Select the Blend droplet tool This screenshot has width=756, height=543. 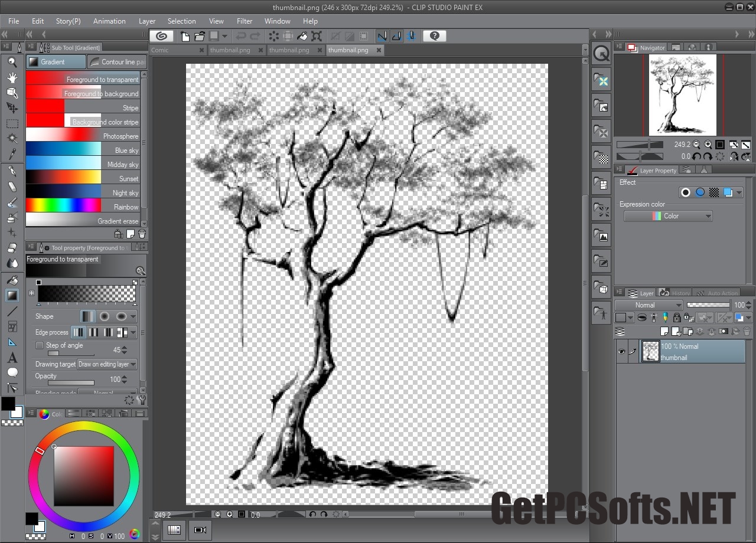(x=12, y=263)
